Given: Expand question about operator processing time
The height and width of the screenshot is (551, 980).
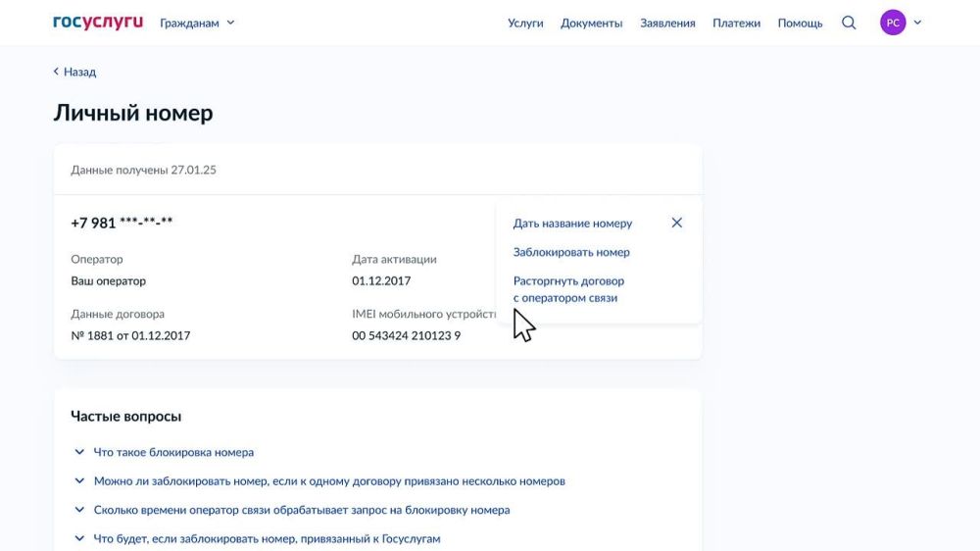Looking at the screenshot, I should 301,510.
